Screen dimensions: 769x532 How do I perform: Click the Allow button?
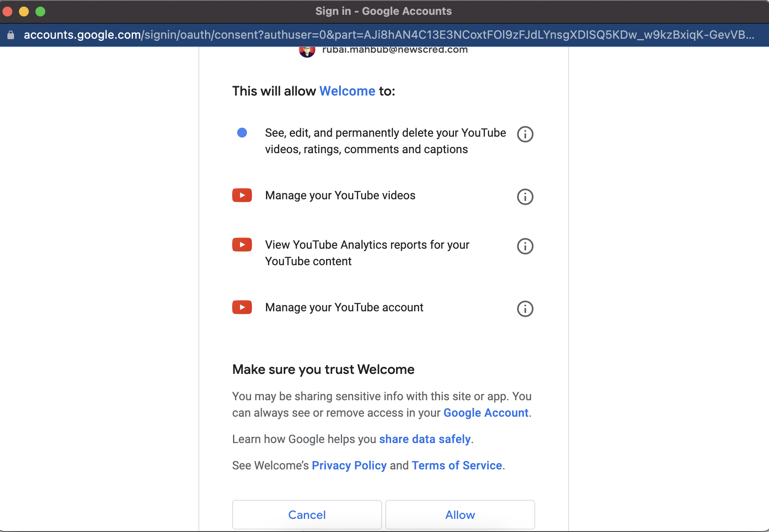pyautogui.click(x=460, y=515)
